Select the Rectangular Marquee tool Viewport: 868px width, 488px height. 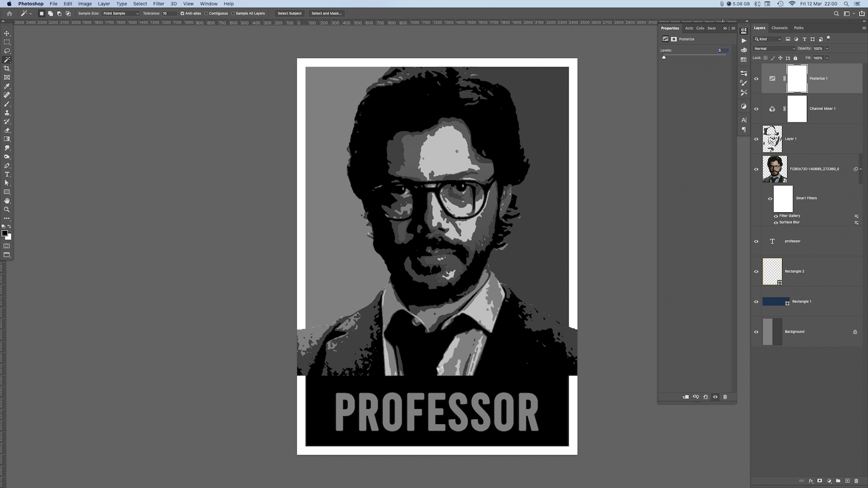[7, 42]
